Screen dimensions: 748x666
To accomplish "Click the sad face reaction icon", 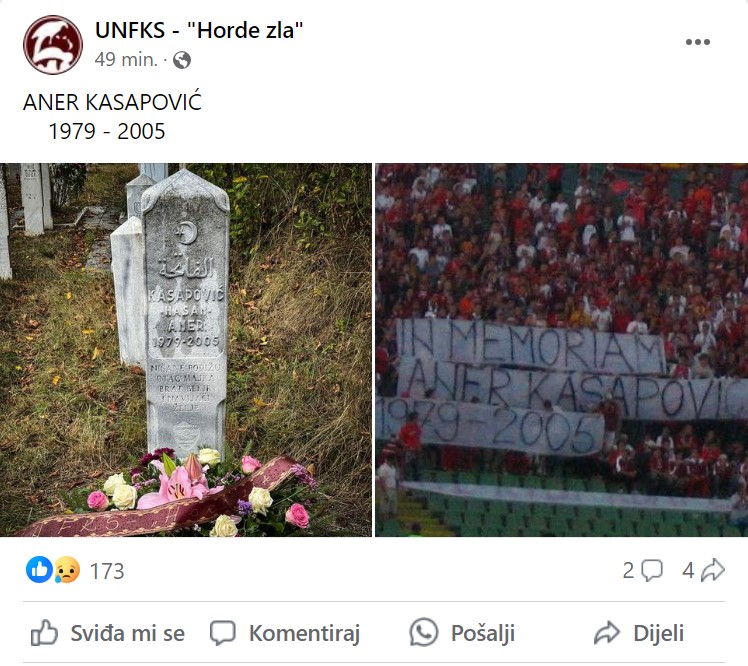I will [x=66, y=570].
